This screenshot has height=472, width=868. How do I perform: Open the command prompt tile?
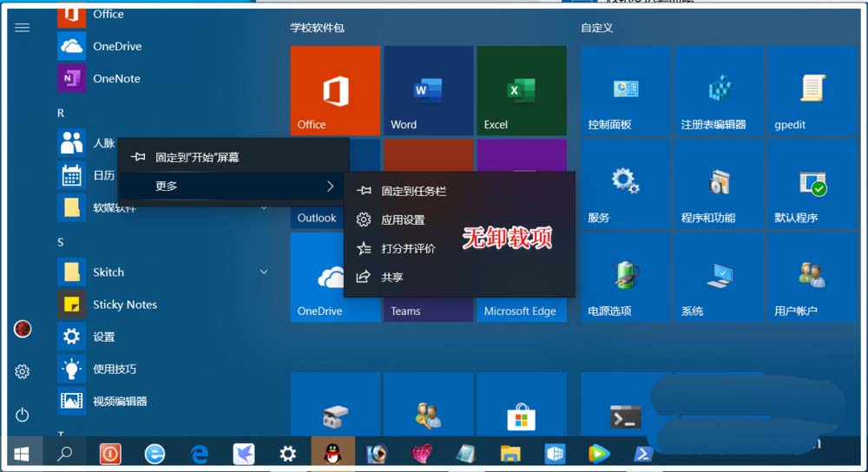(x=625, y=404)
